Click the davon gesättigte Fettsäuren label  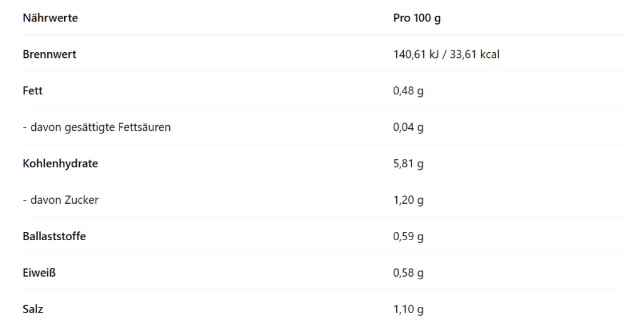point(97,128)
